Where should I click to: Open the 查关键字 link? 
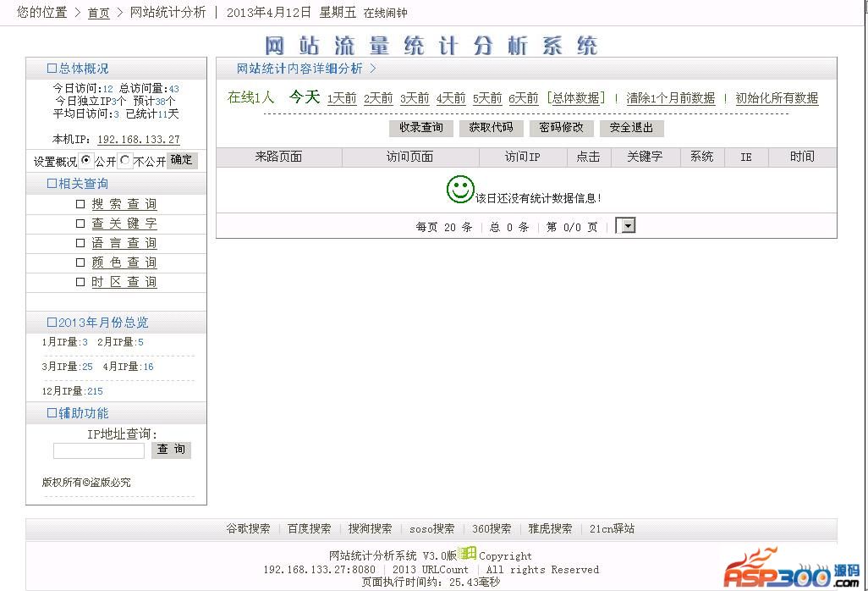124,224
